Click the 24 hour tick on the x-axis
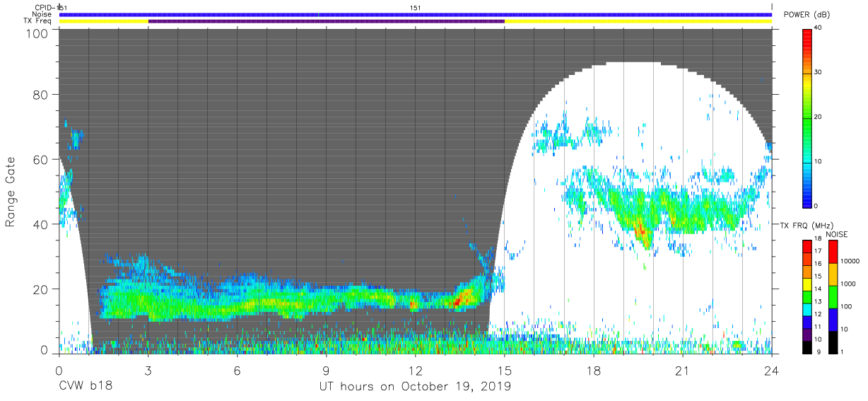 pos(772,371)
